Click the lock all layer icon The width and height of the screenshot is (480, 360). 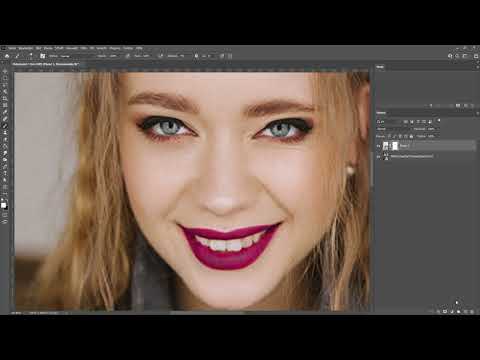click(411, 136)
